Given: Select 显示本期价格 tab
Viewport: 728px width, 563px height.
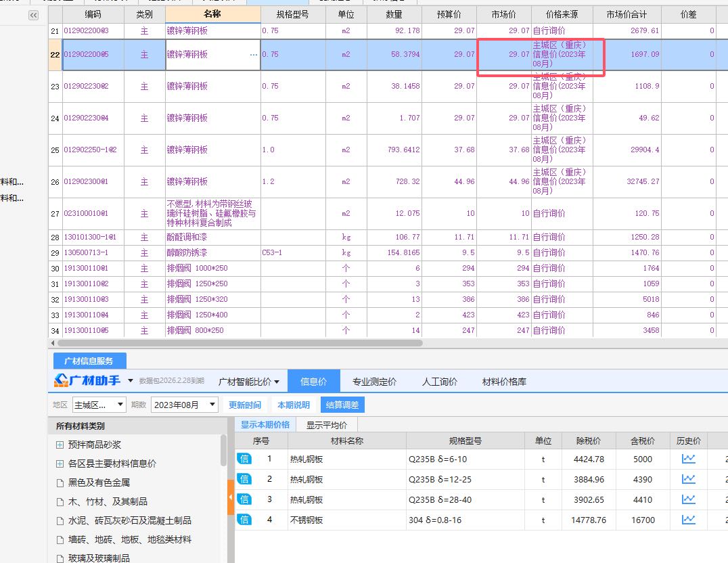Looking at the screenshot, I should tap(265, 424).
